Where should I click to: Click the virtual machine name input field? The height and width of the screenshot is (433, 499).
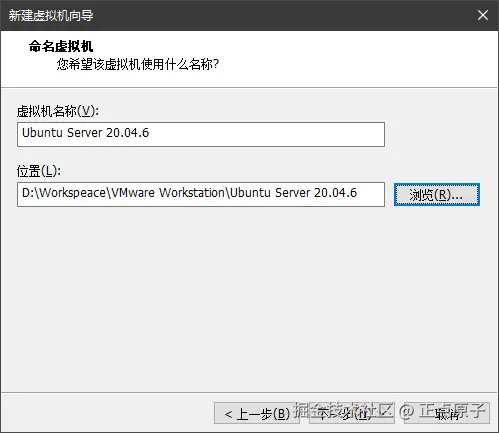click(x=201, y=134)
